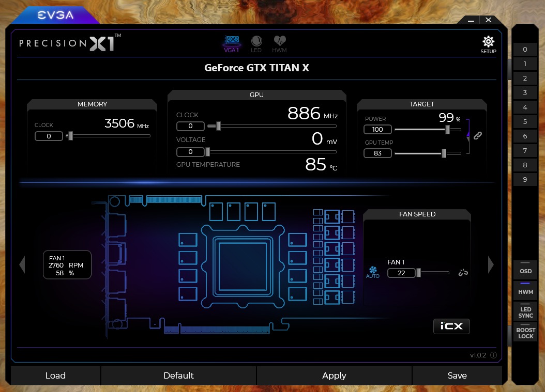Viewport: 545px width, 392px height.
Task: Click the fan speed unlink icon
Action: 463,273
